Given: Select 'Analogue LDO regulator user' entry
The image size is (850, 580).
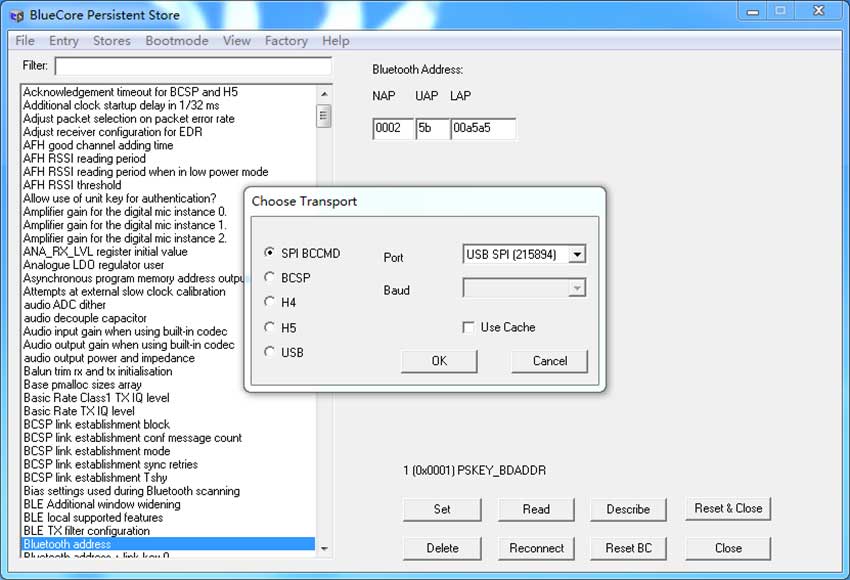Looking at the screenshot, I should point(94,265).
